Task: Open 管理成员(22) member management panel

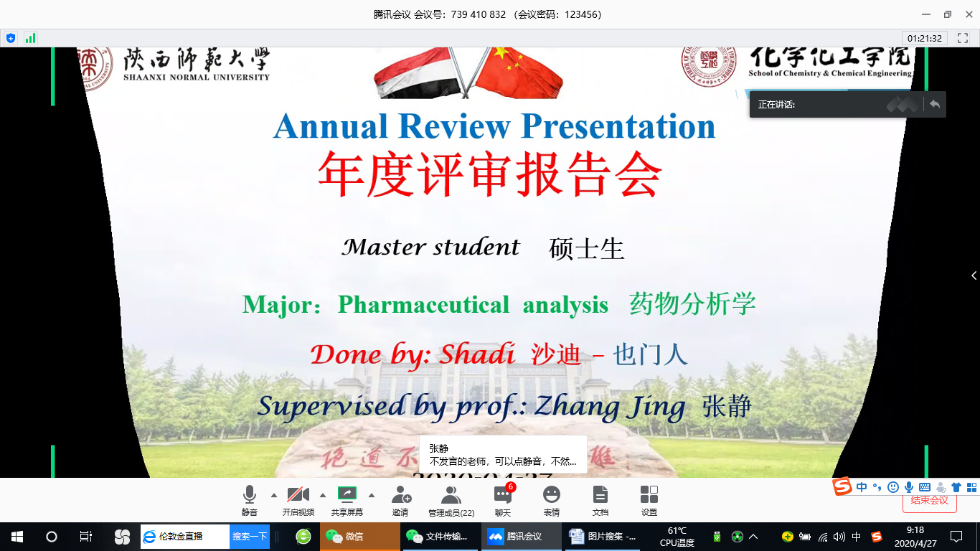Action: click(451, 500)
